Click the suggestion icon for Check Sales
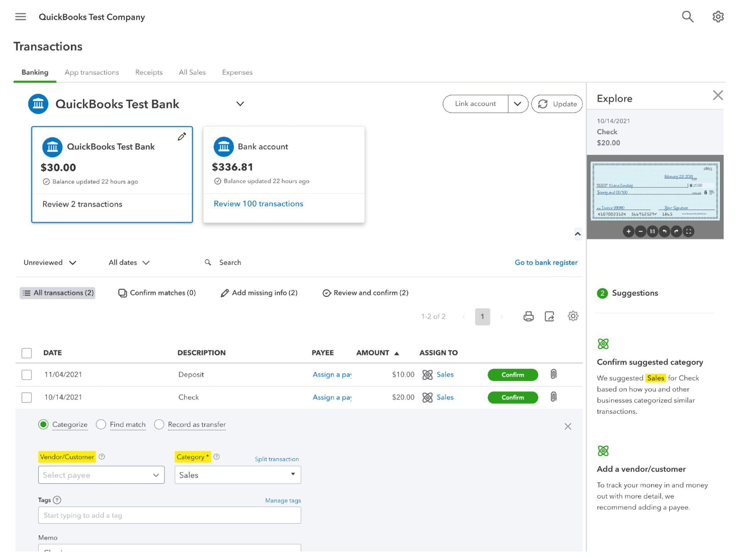The image size is (756, 557). click(427, 398)
